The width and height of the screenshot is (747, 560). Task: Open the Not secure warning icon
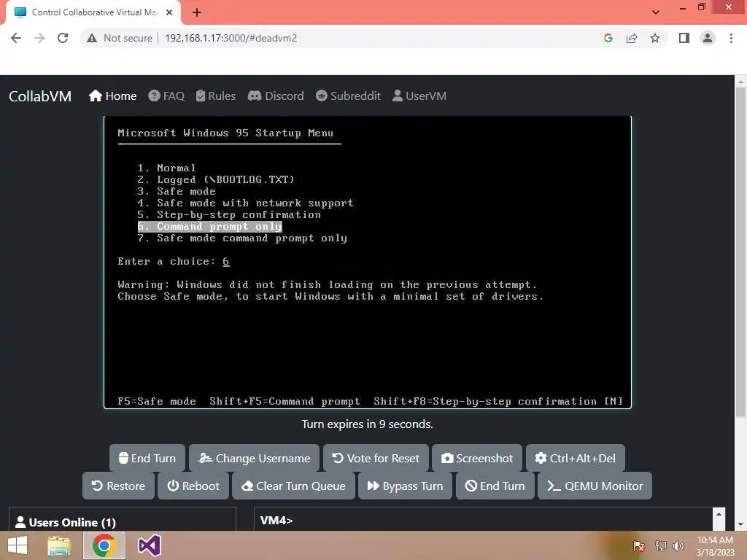92,38
